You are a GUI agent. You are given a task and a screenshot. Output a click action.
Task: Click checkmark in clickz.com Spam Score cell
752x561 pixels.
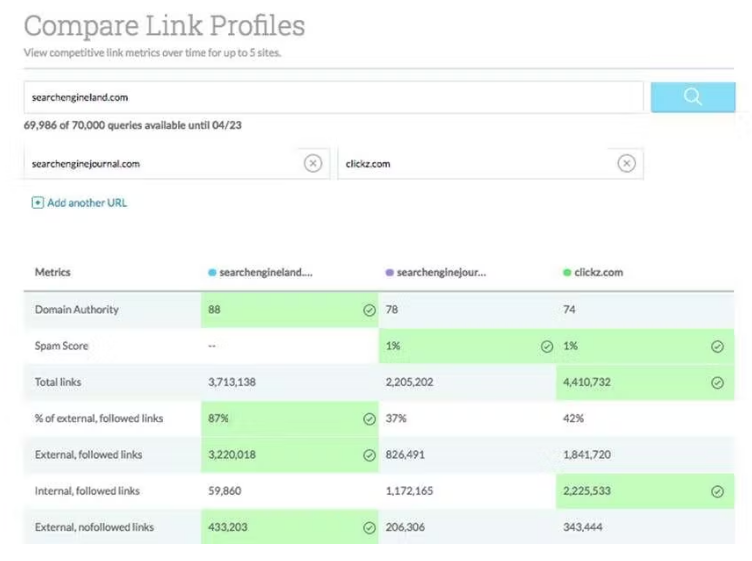point(717,347)
